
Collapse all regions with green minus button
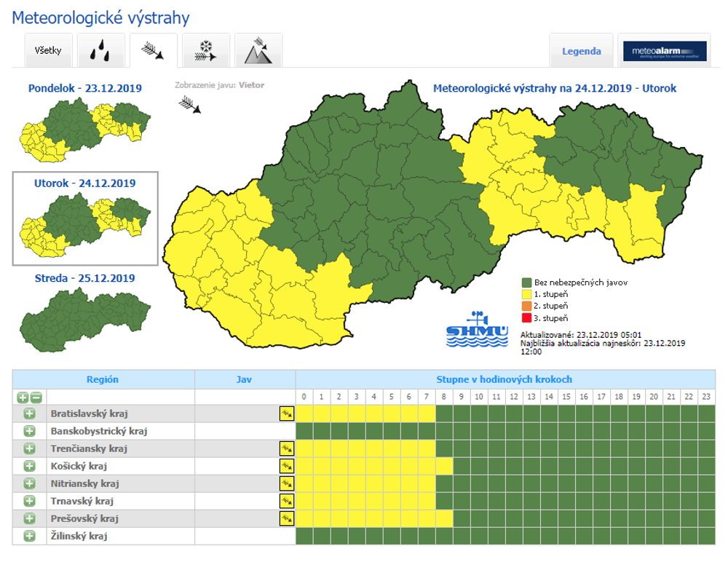pos(36,398)
